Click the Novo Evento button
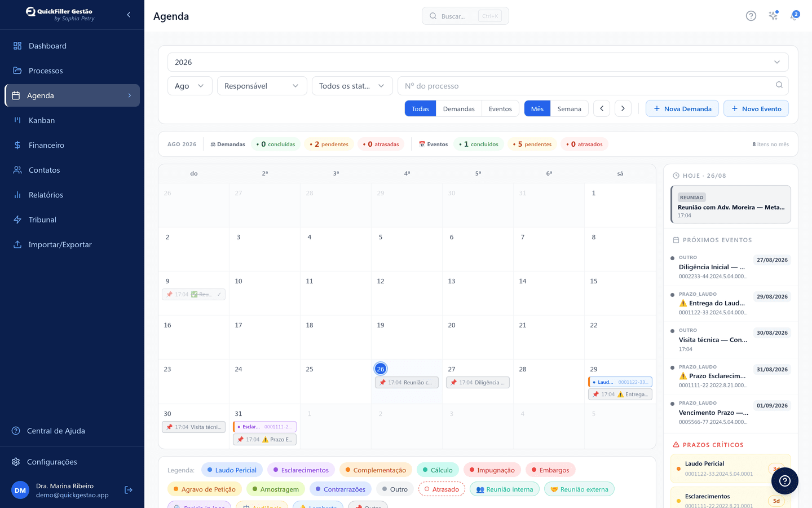This screenshot has height=508, width=812. point(756,108)
